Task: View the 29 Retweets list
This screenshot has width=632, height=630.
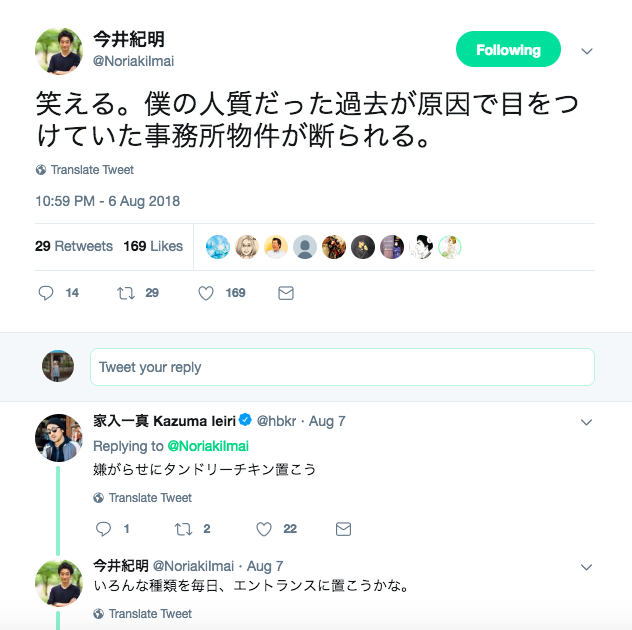Action: click(x=74, y=246)
